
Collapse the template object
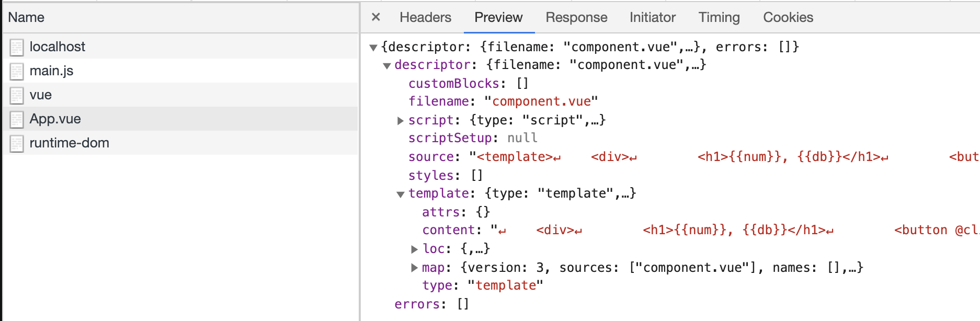[x=401, y=194]
